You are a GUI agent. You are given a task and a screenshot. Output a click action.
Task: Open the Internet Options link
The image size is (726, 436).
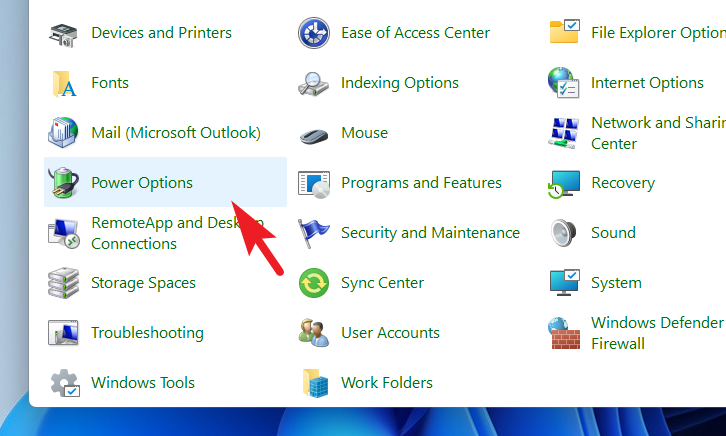tap(647, 83)
